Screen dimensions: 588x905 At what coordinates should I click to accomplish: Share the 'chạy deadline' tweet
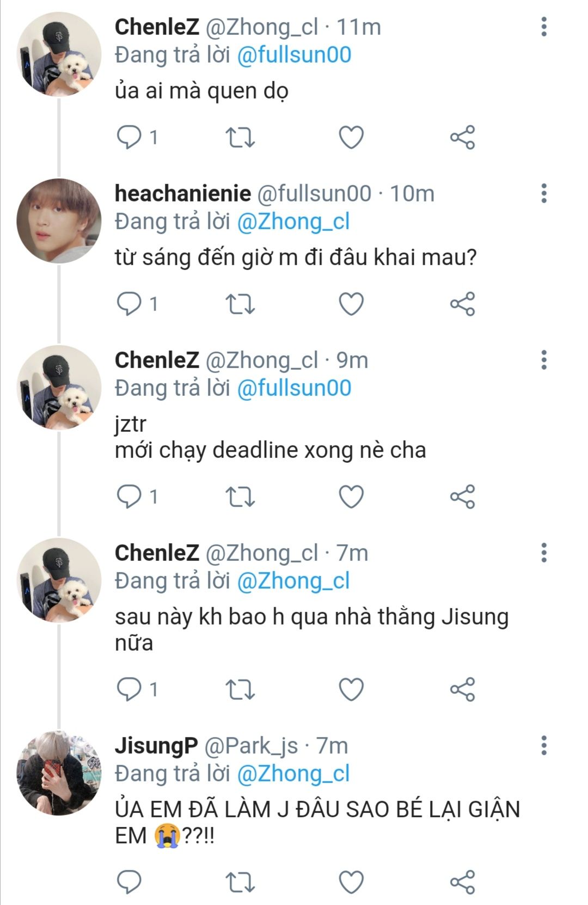pos(462,497)
